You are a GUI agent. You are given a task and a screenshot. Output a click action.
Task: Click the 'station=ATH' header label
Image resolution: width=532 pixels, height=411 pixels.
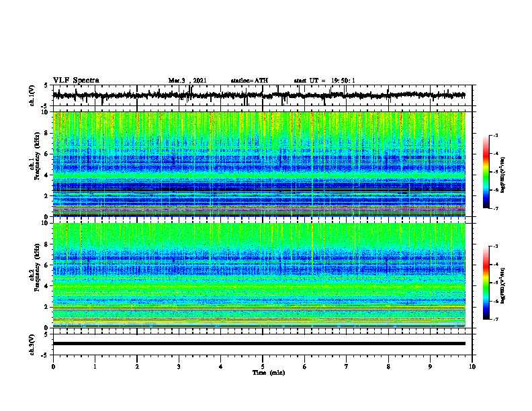(249, 81)
